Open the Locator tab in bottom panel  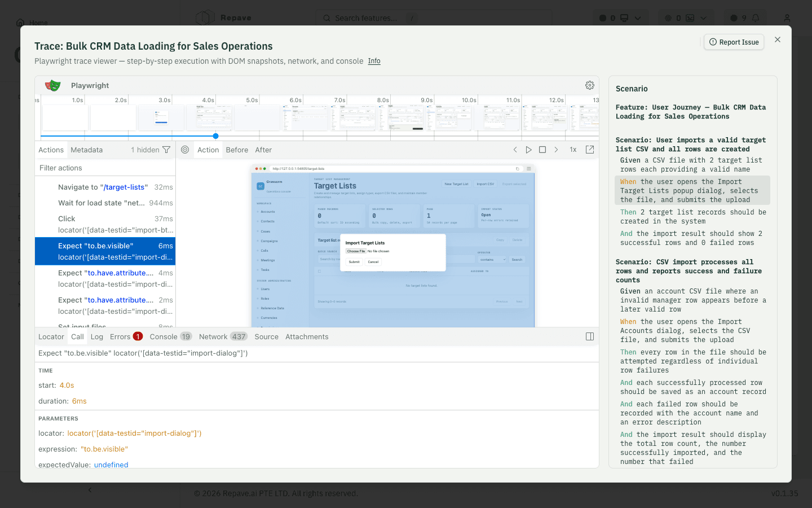[51, 337]
